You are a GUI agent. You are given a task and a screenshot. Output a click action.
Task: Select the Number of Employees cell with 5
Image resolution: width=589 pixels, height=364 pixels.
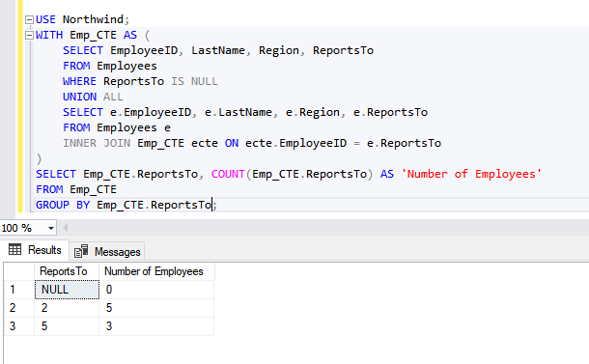pyautogui.click(x=156, y=308)
